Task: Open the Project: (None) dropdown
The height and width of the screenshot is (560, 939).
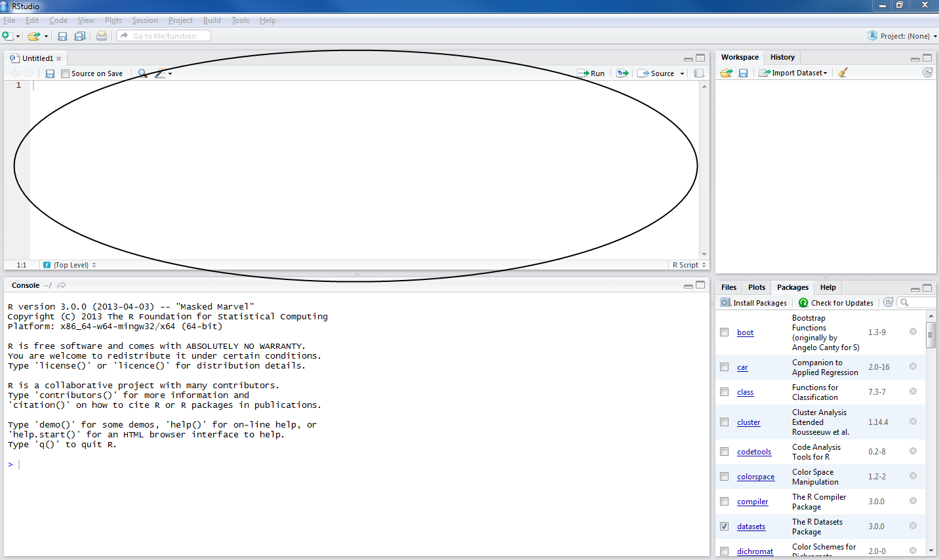Action: 902,36
